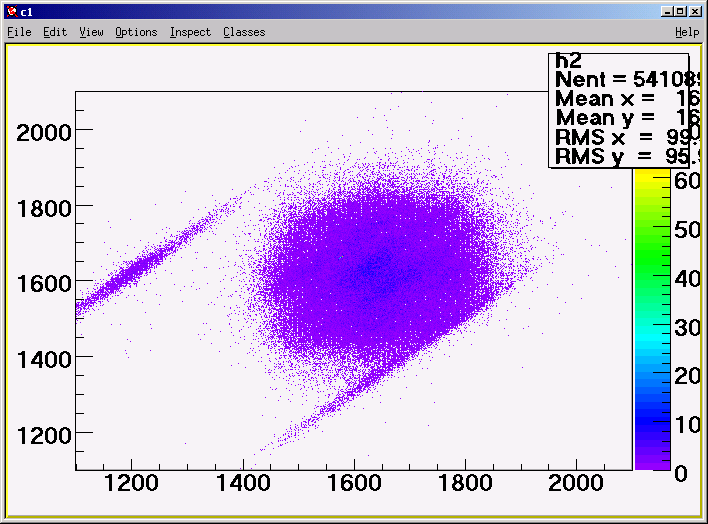Click the RMS y row in stats box

pyautogui.click(x=628, y=156)
